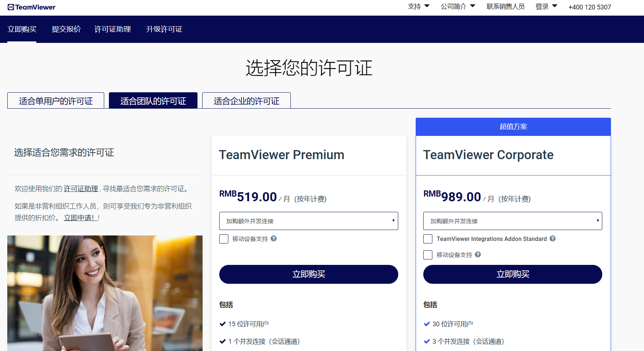Tick 移动设备支持 checkbox under Corporate

coord(428,255)
